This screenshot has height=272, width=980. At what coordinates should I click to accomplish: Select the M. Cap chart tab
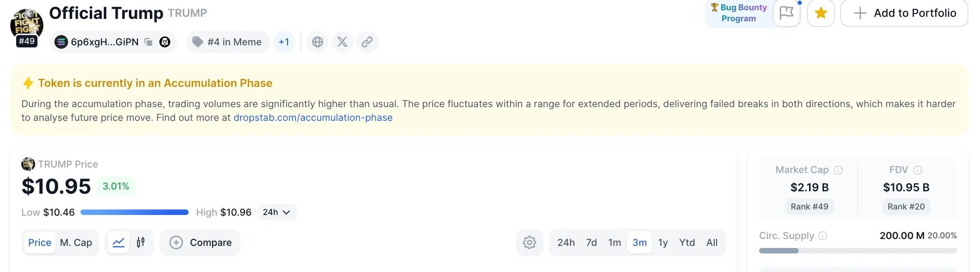(76, 242)
